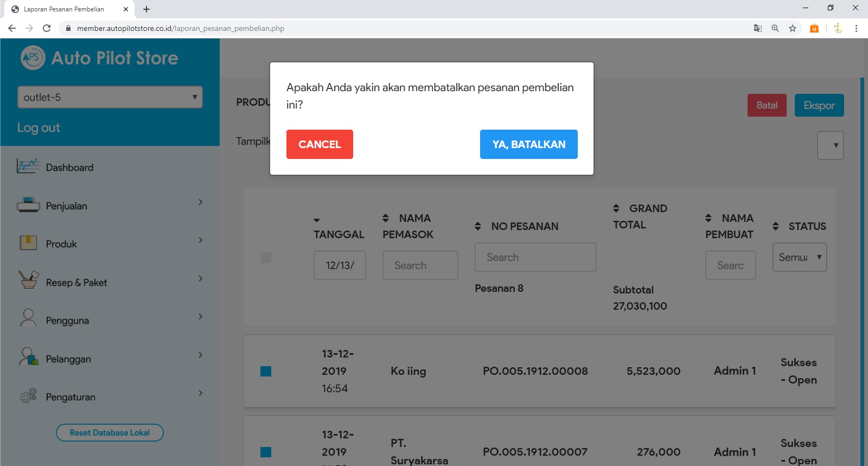
Task: Sort table by Grand Total column
Action: click(616, 208)
